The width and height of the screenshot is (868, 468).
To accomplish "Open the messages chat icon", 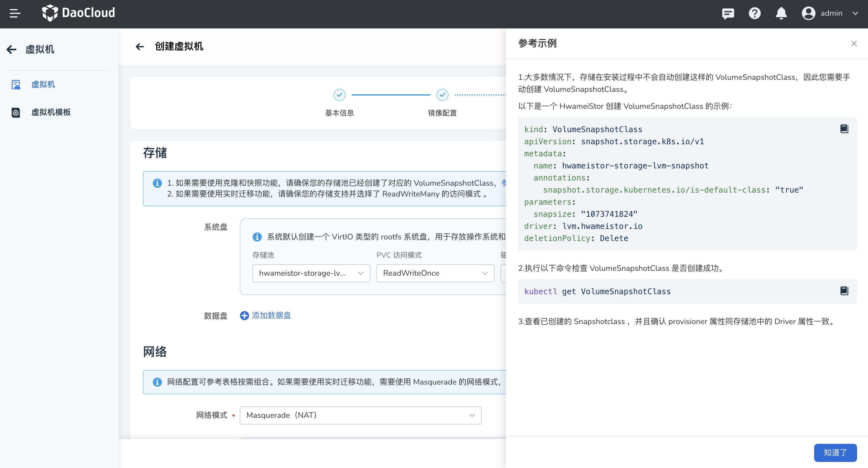I will (x=728, y=14).
